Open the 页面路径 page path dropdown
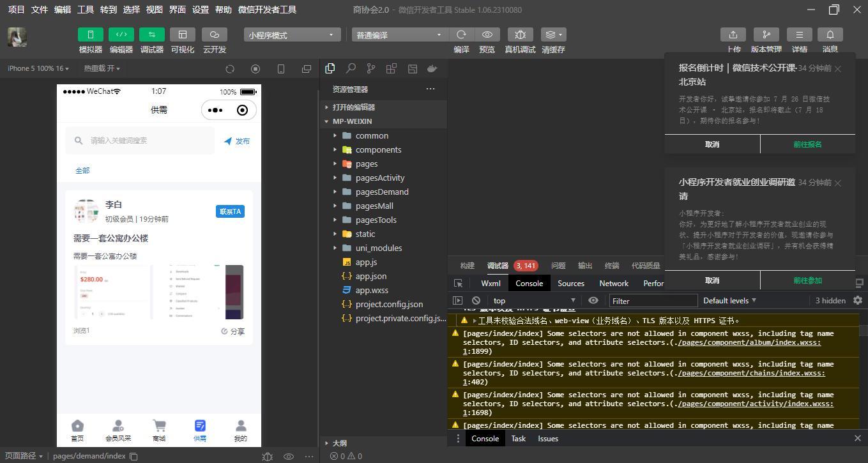868x463 pixels. pos(24,456)
